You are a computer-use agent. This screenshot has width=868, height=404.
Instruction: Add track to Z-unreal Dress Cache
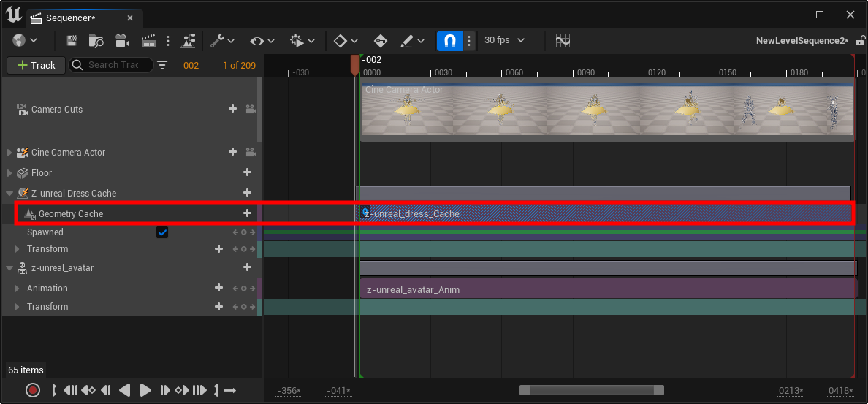248,193
